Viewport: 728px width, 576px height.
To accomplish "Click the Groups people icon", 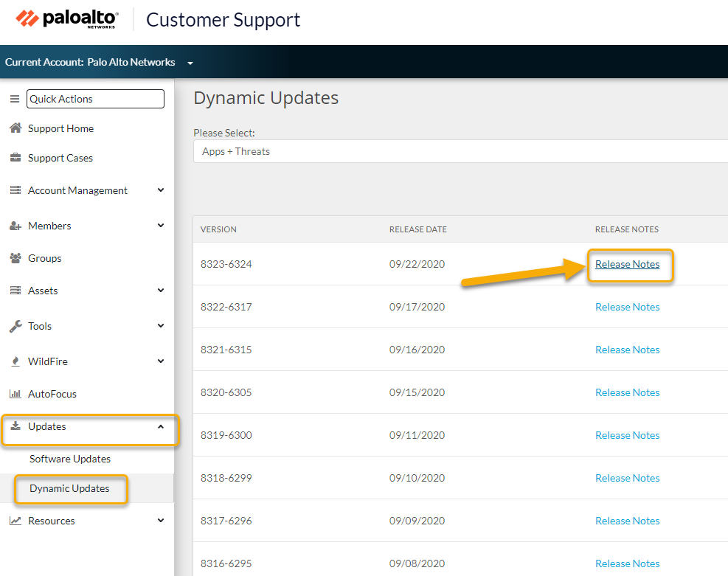I will pyautogui.click(x=15, y=258).
